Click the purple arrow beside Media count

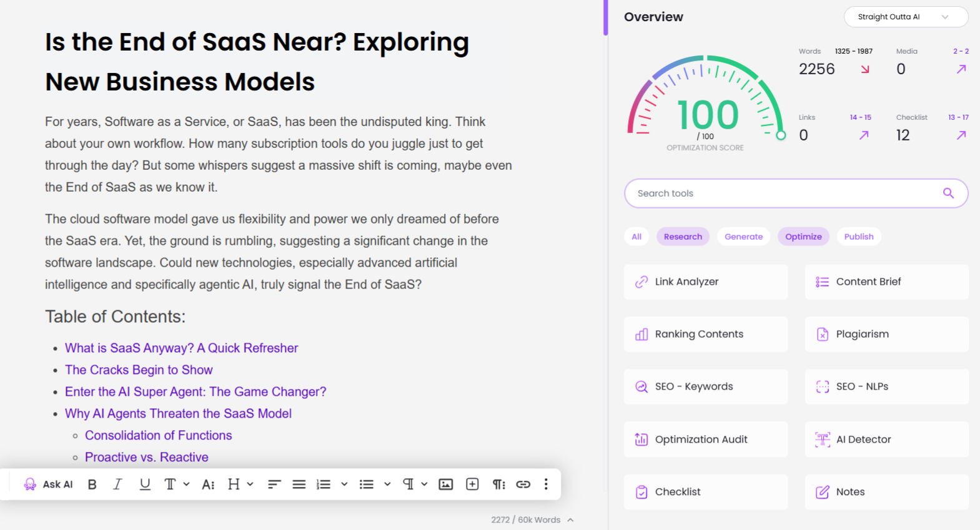961,69
